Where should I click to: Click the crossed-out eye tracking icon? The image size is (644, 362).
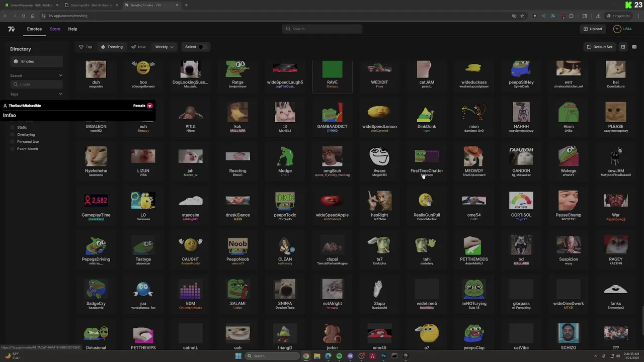(x=514, y=16)
